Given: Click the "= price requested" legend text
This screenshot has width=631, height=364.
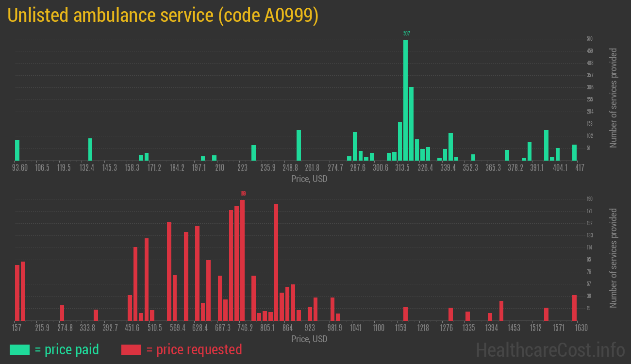Looking at the screenshot, I should coord(194,349).
